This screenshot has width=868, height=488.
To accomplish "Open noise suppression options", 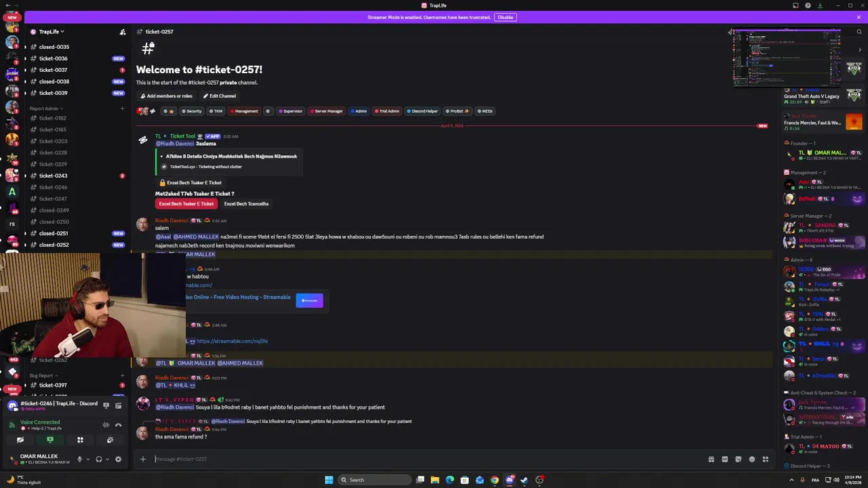I will [x=106, y=425].
